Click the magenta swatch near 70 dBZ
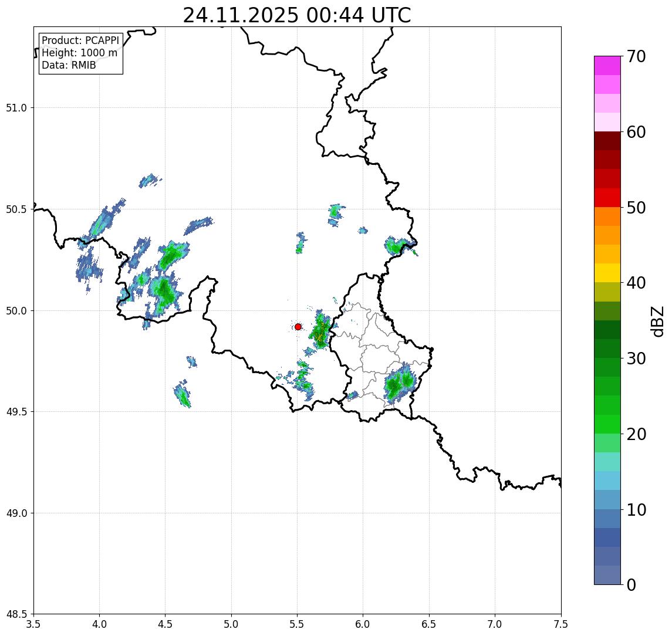 point(607,66)
